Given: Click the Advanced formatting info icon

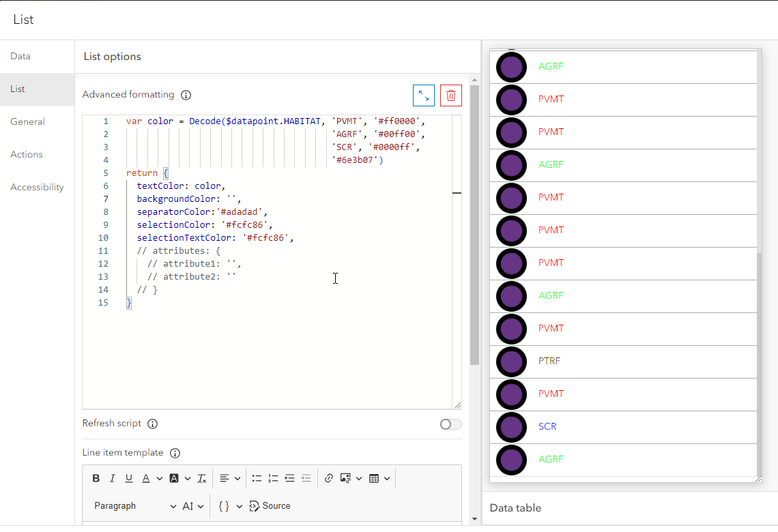Looking at the screenshot, I should click(186, 95).
